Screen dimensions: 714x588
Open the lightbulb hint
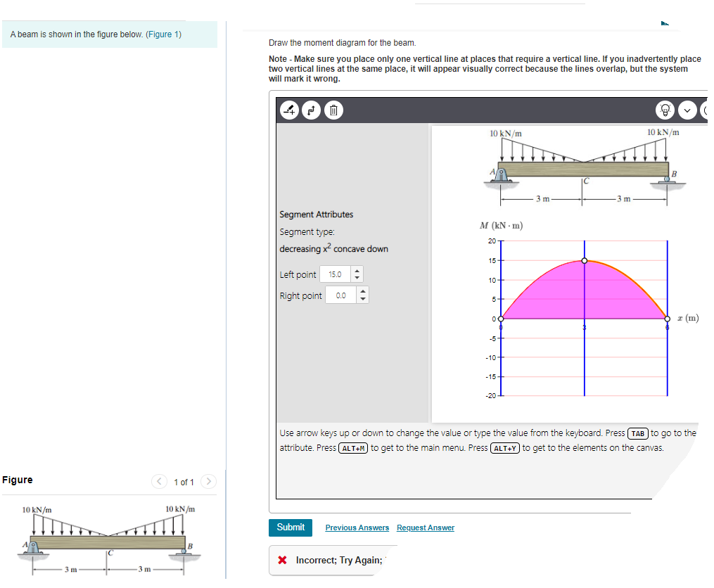click(x=665, y=110)
